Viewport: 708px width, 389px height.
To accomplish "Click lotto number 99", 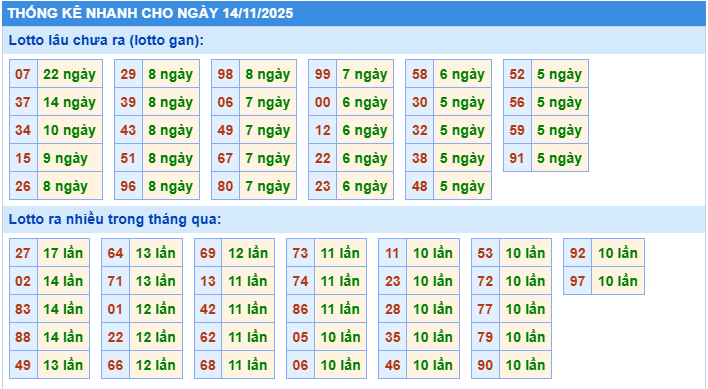I will point(322,74).
